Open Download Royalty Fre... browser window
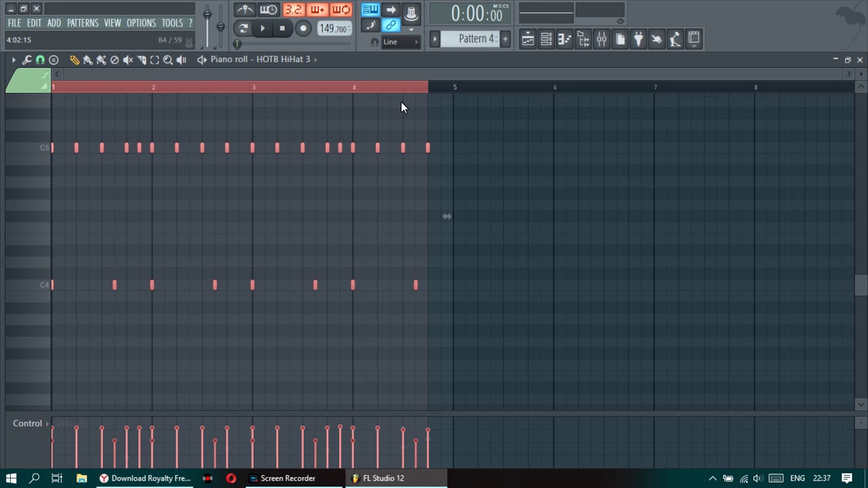 tap(144, 478)
